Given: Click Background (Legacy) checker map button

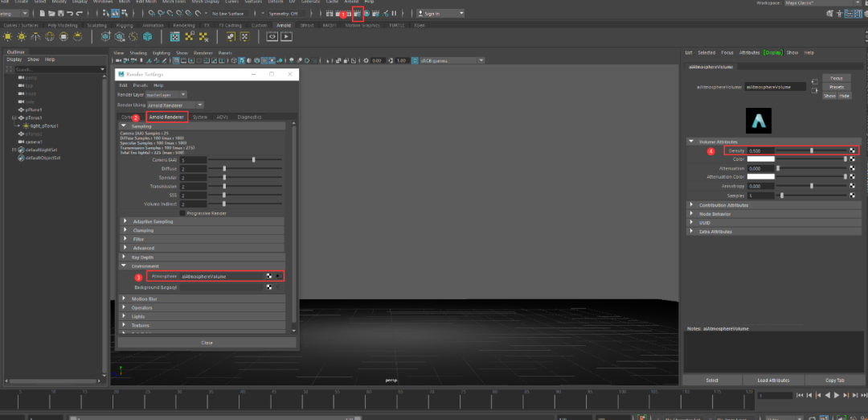Looking at the screenshot, I should (x=269, y=287).
